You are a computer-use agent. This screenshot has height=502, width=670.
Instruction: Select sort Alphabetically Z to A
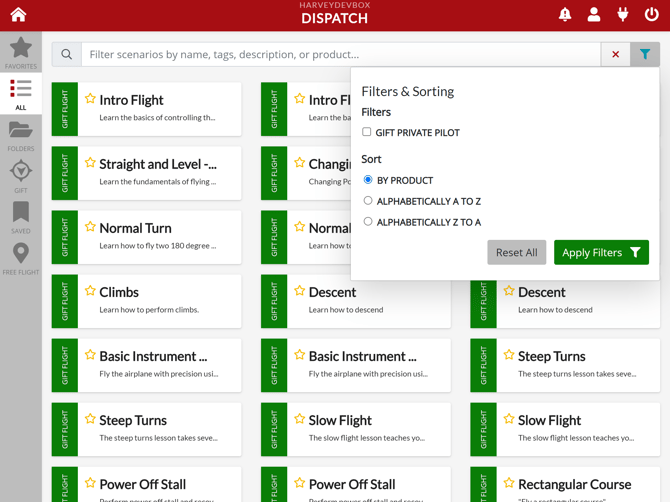click(x=368, y=222)
